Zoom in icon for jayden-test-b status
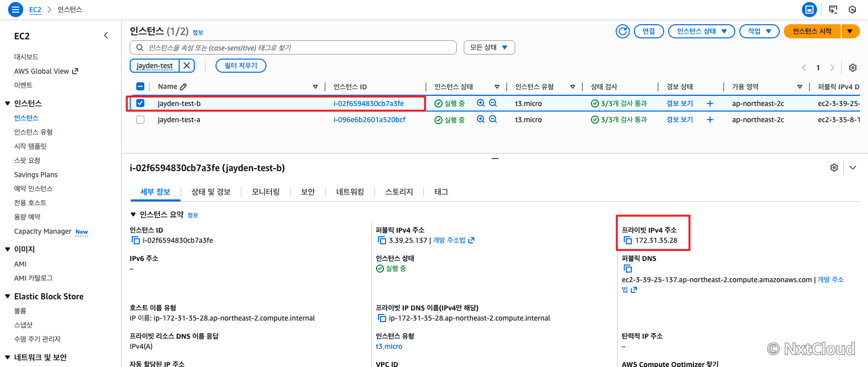Viewport: 868px width, 367px height. tap(481, 103)
